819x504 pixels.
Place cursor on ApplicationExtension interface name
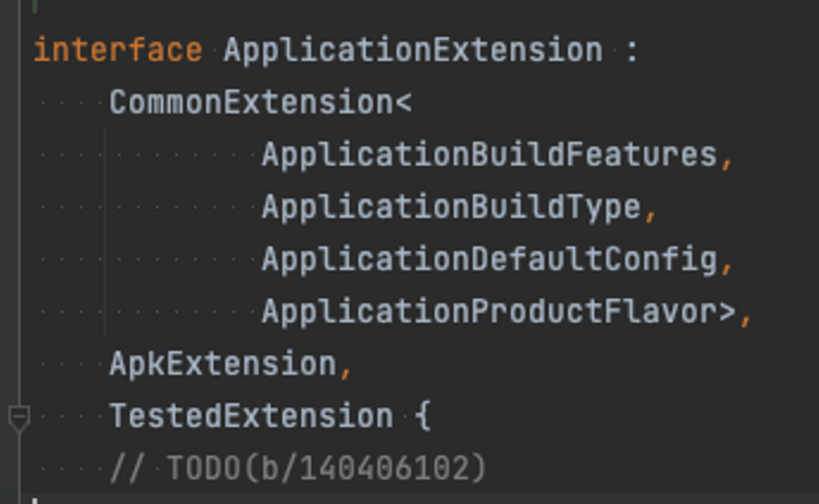[413, 50]
